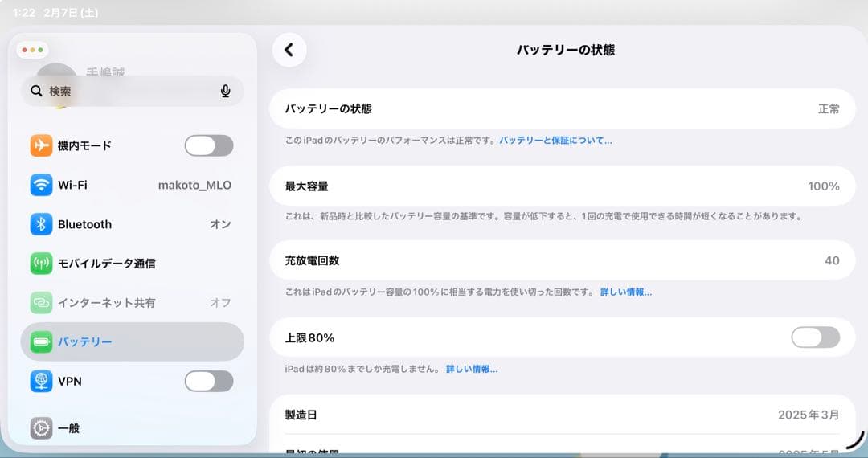Click the 1:22 clock in status bar
This screenshot has height=458, width=868.
coord(24,13)
